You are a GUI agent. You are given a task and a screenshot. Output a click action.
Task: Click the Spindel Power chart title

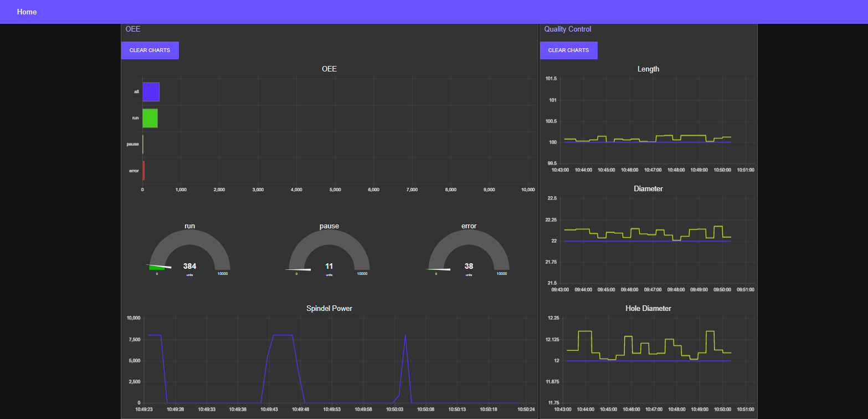point(328,309)
